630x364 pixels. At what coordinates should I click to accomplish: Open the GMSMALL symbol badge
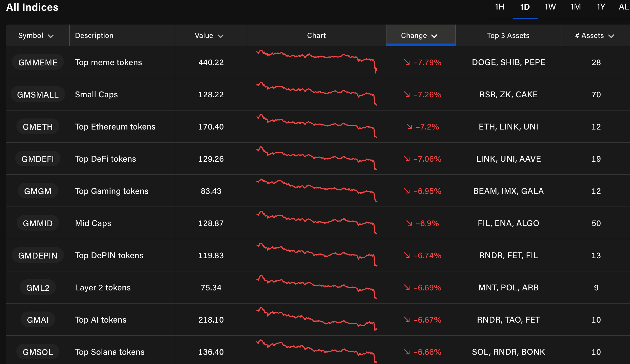coord(38,94)
